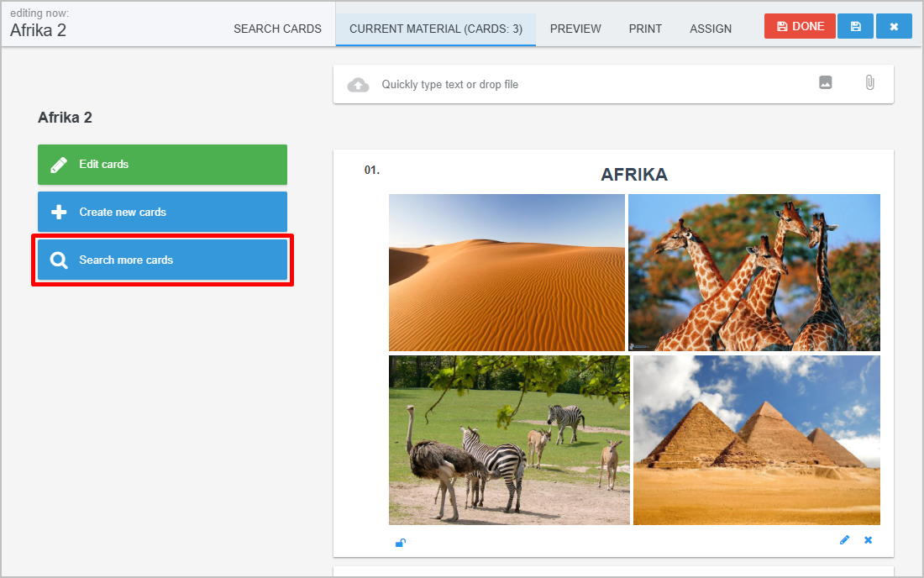Click the zebras and ostrich photo
Image resolution: width=924 pixels, height=578 pixels.
pyautogui.click(x=509, y=440)
